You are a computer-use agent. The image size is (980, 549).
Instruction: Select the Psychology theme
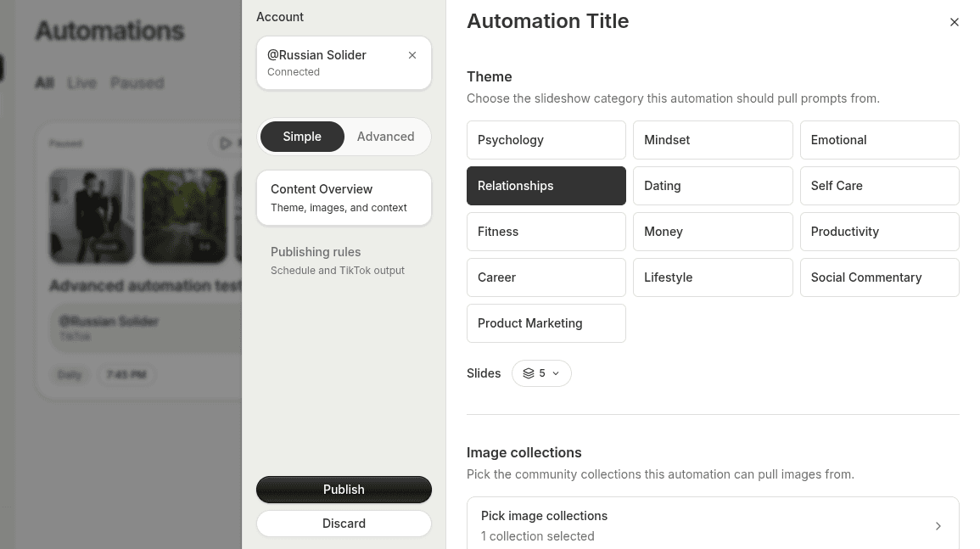(x=546, y=139)
